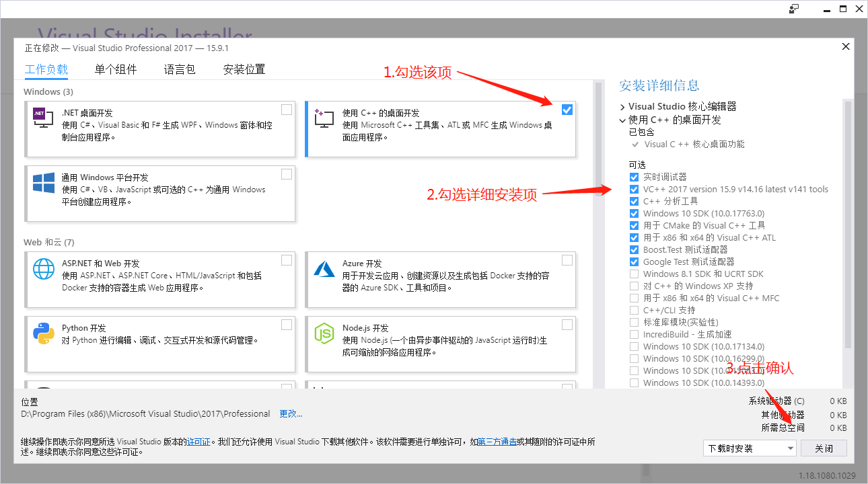The height and width of the screenshot is (484, 868).
Task: Check Windows 8.1 SDK 和 UCRT SDK
Action: tap(634, 274)
